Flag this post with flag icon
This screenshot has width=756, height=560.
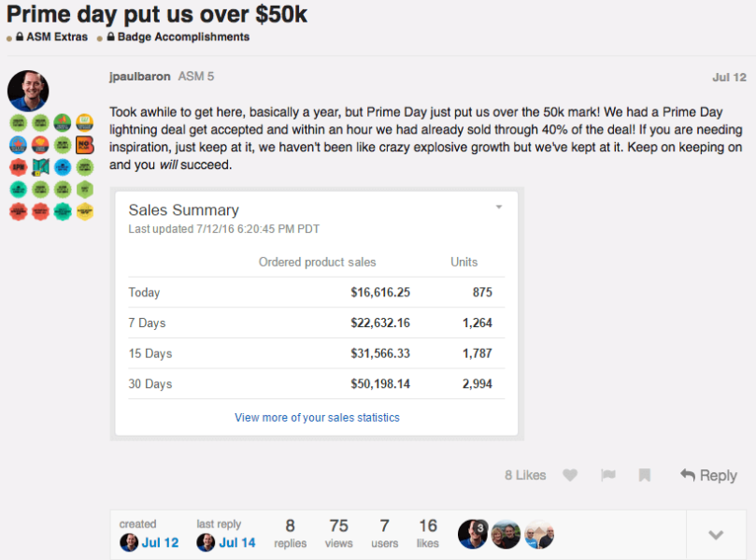[x=608, y=475]
